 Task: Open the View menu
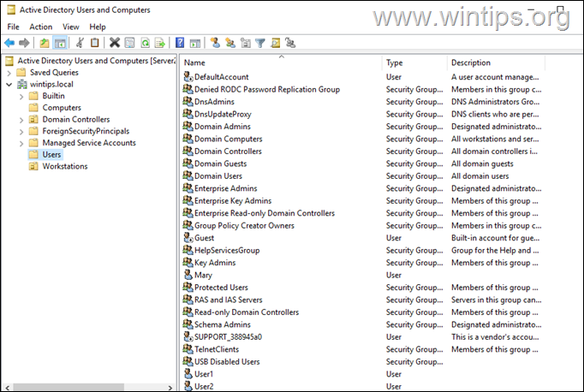click(x=70, y=27)
